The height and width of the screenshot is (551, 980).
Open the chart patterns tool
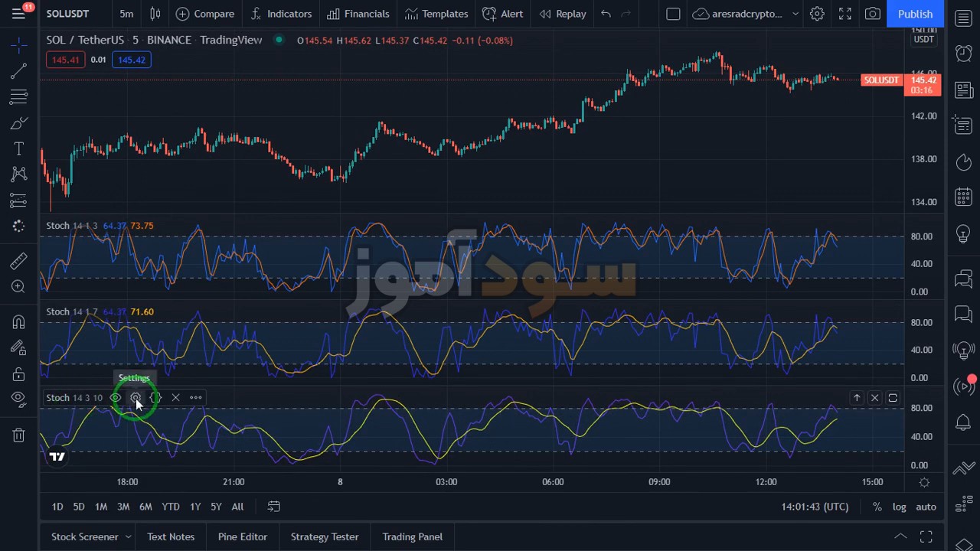point(18,174)
